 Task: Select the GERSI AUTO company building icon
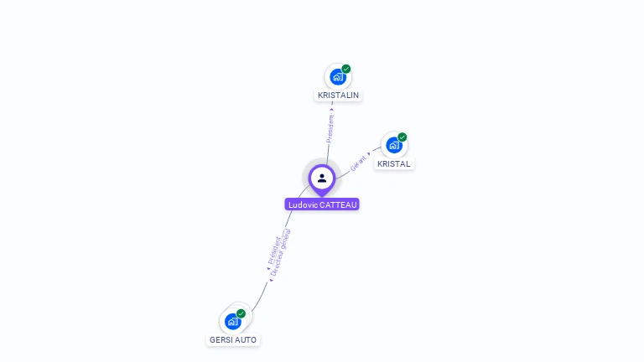[x=233, y=322]
